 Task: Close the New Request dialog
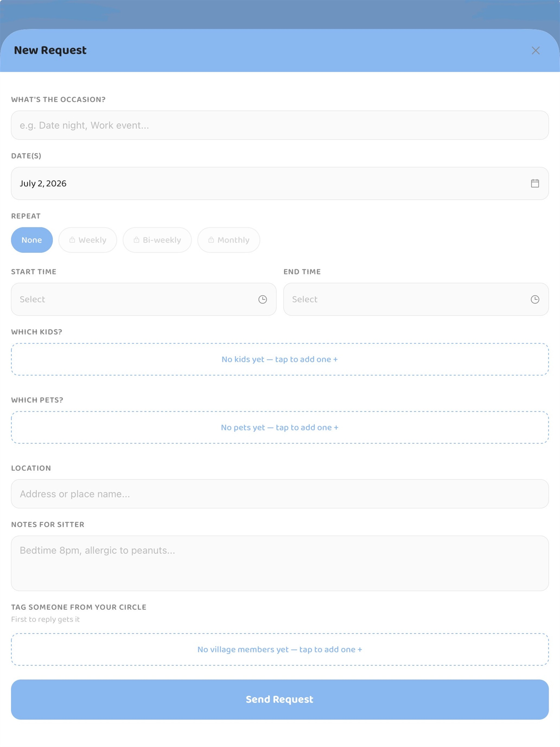click(x=535, y=50)
